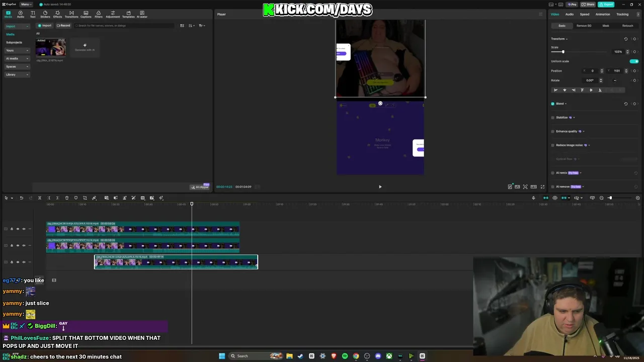644x362 pixels.
Task: Play the preview in the Player
Action: [380, 187]
